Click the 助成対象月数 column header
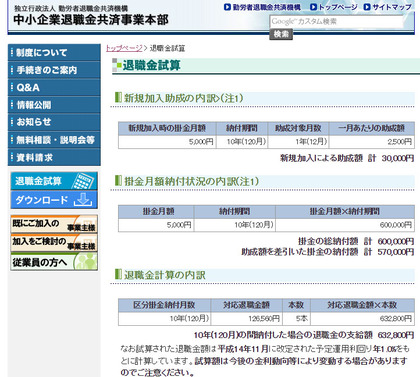Screen dimensions: 420x377 (298, 128)
